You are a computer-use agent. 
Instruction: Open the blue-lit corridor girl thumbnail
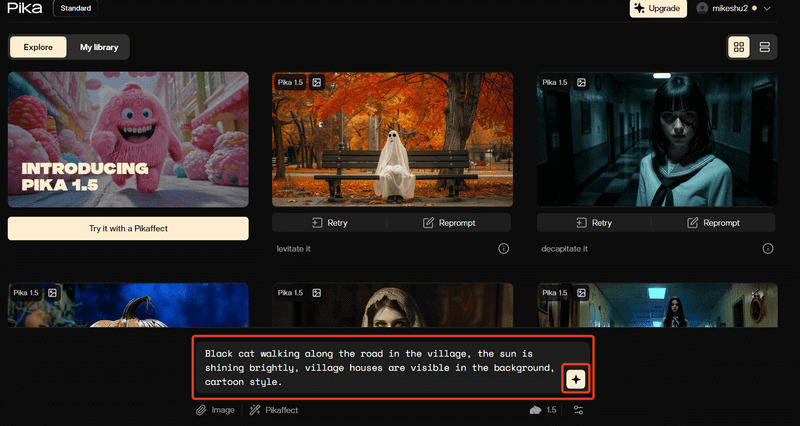(657, 305)
